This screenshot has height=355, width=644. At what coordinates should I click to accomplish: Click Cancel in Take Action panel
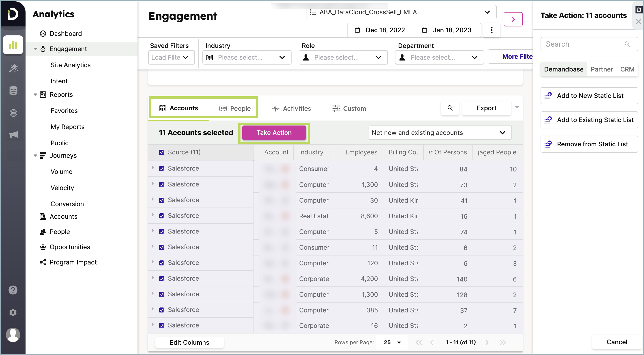pos(616,342)
